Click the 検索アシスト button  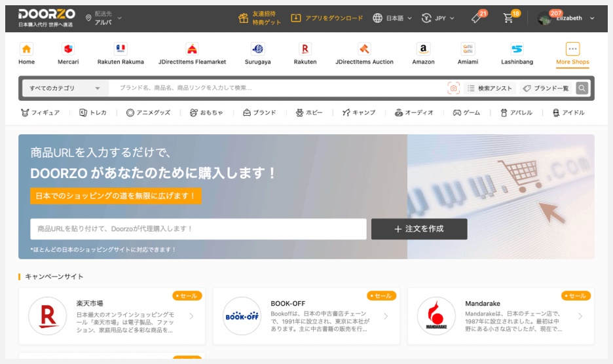click(490, 88)
